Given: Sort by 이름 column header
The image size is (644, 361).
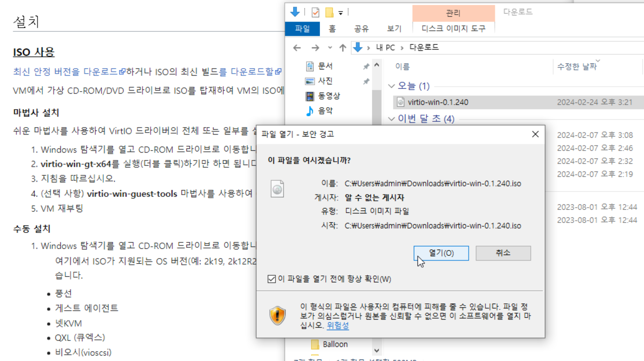Looking at the screenshot, I should pos(402,67).
